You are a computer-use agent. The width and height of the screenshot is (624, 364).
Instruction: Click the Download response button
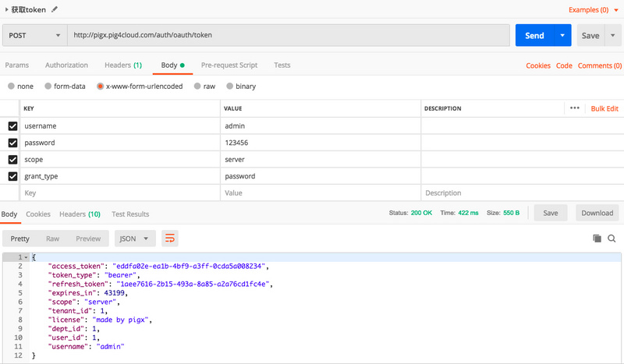pos(597,213)
